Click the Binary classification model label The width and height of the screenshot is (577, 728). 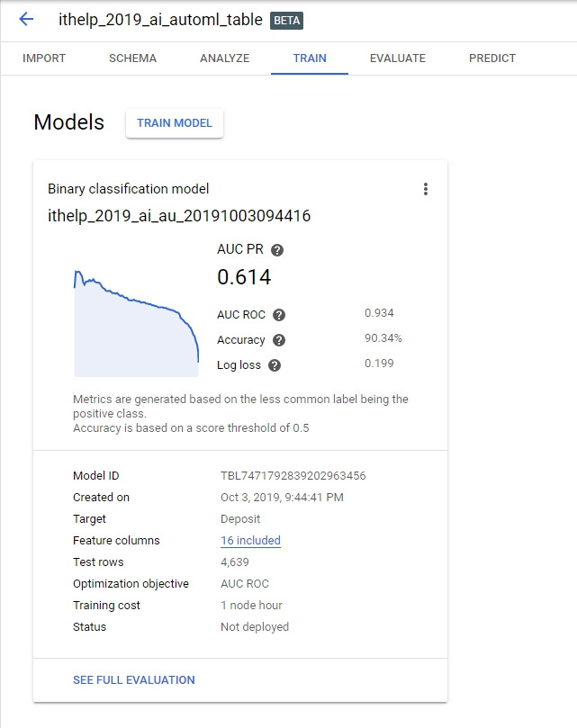coord(128,189)
